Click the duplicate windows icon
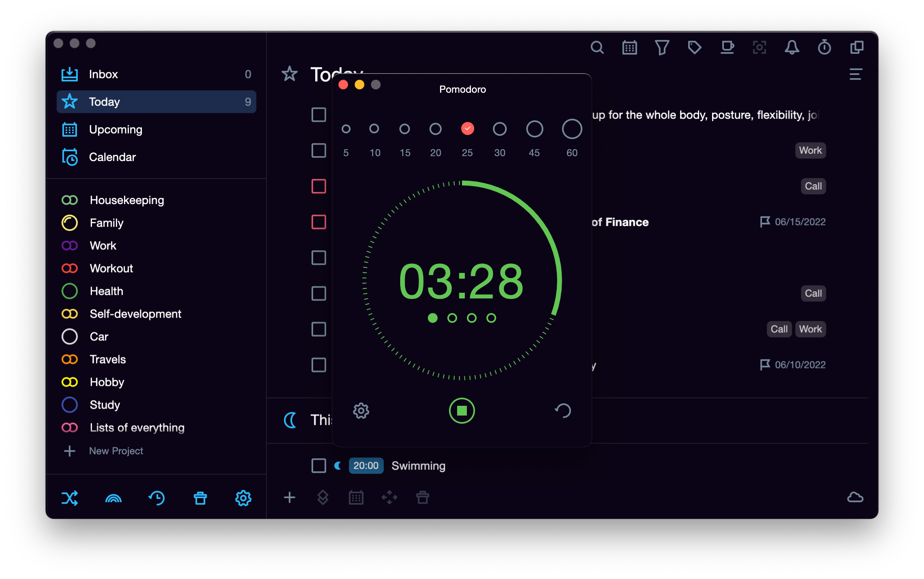This screenshot has height=579, width=924. click(x=857, y=48)
